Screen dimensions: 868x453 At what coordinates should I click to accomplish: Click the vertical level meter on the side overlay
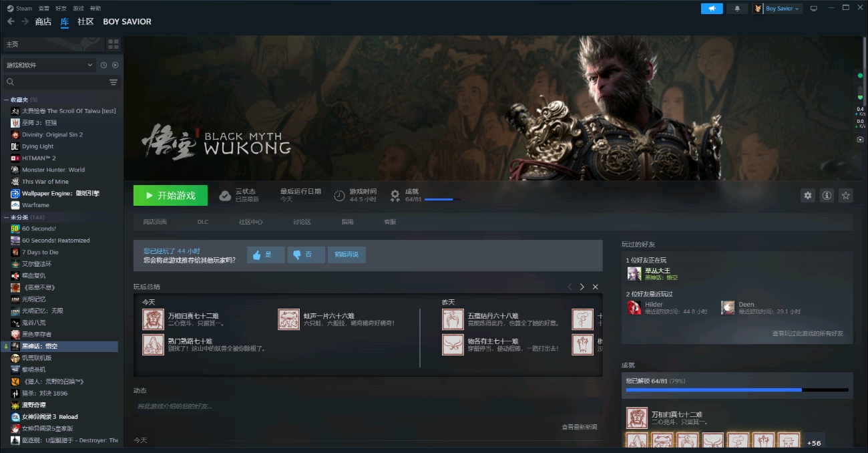860,93
